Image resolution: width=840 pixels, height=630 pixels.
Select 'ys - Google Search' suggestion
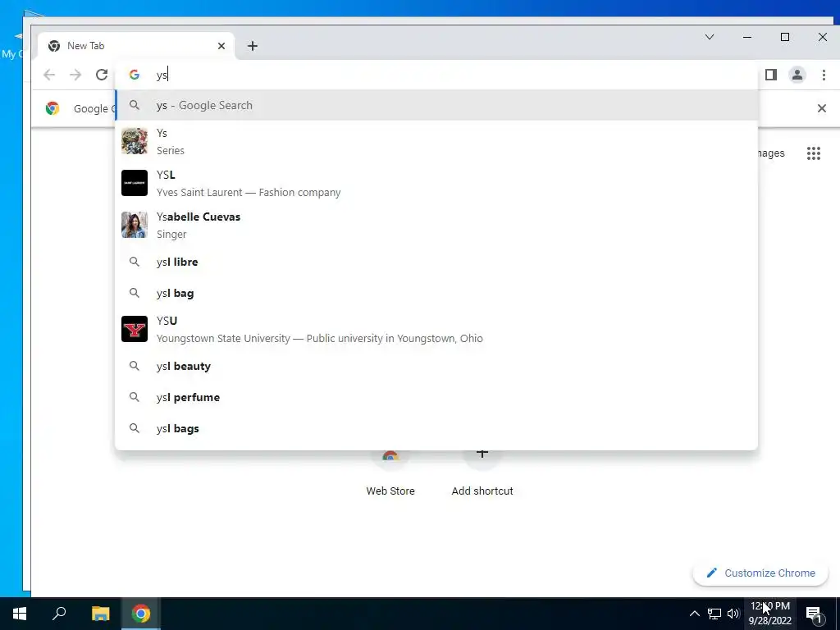(436, 106)
